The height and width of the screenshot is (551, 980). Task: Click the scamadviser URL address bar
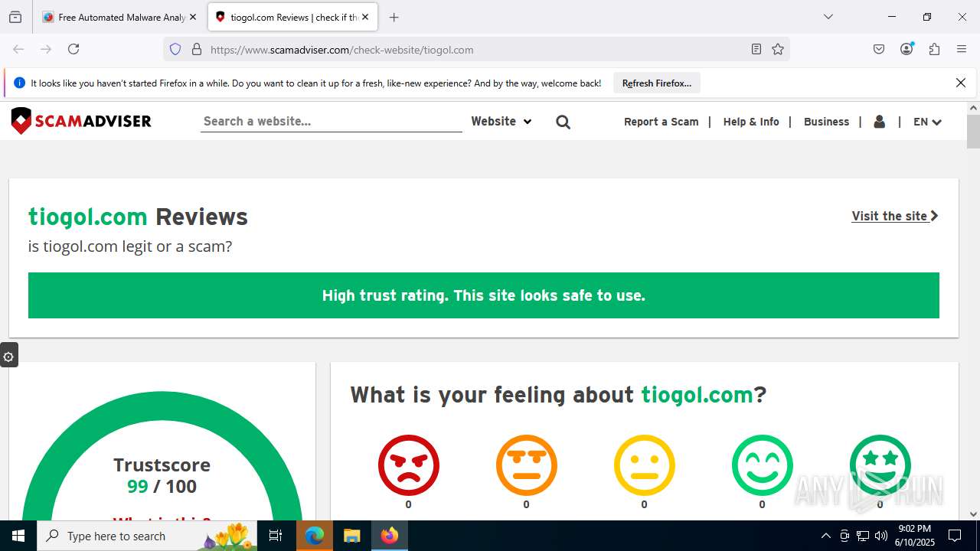(x=475, y=50)
